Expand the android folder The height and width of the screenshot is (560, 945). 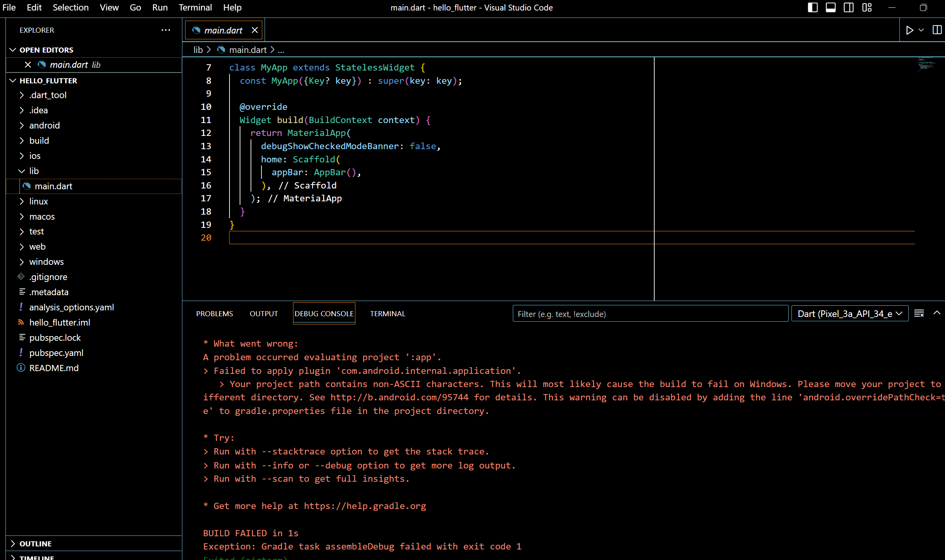(x=94, y=125)
